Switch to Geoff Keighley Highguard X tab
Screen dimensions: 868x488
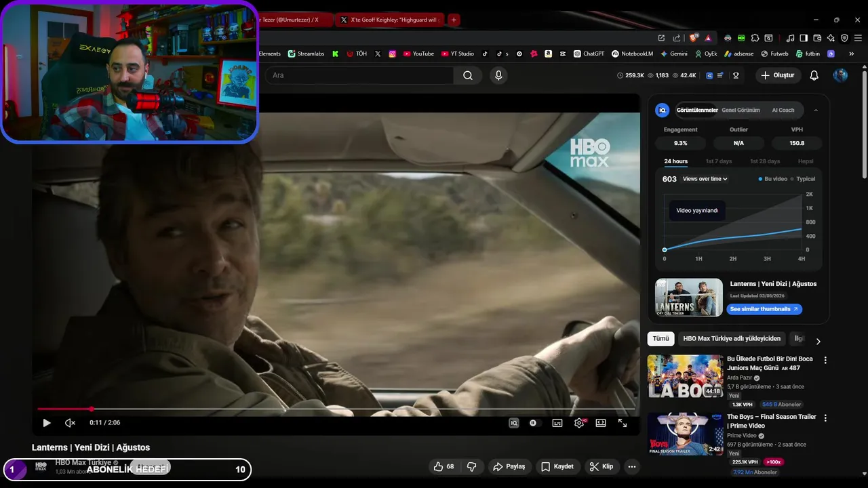pyautogui.click(x=389, y=20)
